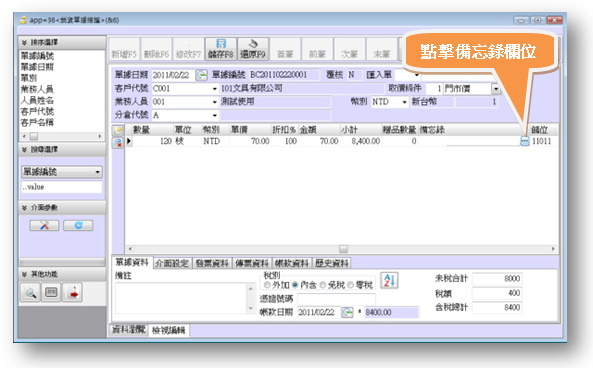Click the 儲存F8 save icon
The image size is (593, 368).
point(221,44)
